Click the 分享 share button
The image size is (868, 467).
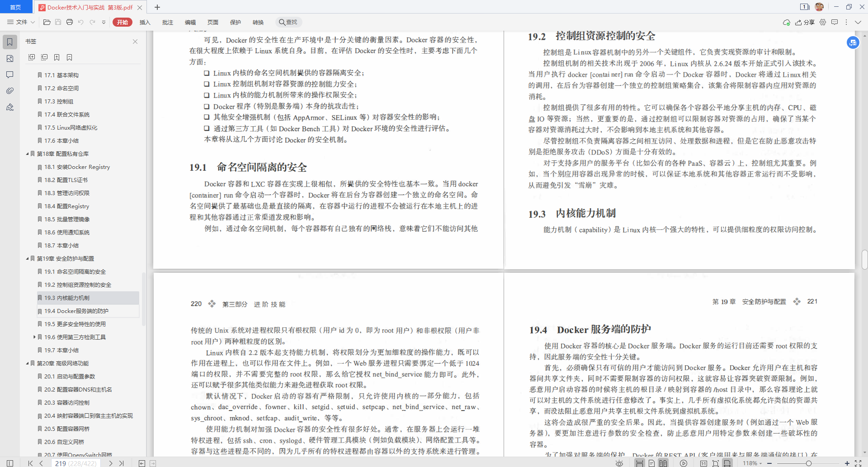pos(806,22)
